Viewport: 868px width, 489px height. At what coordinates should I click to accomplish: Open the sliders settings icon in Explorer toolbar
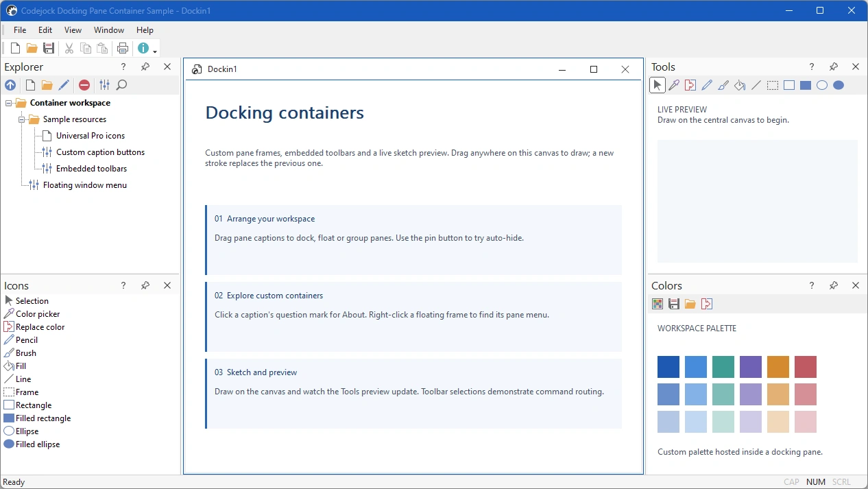104,85
